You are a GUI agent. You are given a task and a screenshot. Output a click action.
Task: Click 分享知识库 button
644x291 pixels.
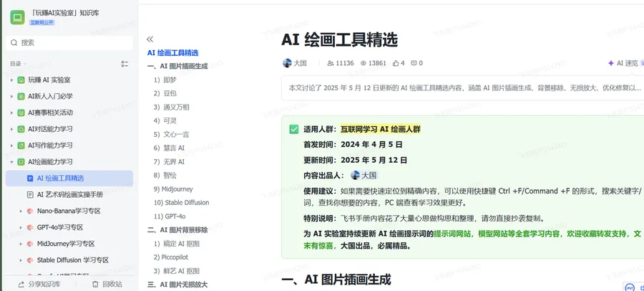point(39,285)
